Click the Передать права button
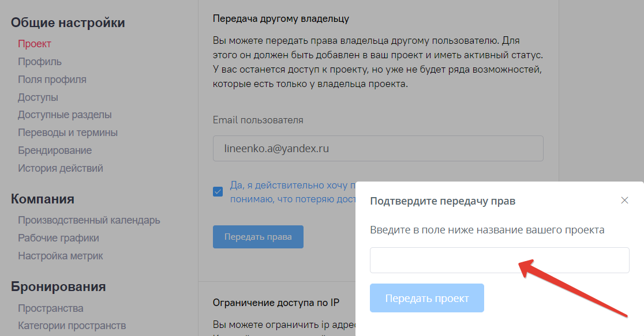Screen dimensions: 644x336 [258, 236]
